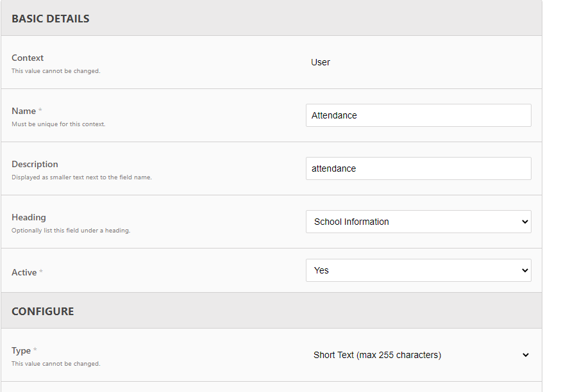Open the Heading dropdown showing School Information
This screenshot has width=561, height=392.
tap(418, 222)
